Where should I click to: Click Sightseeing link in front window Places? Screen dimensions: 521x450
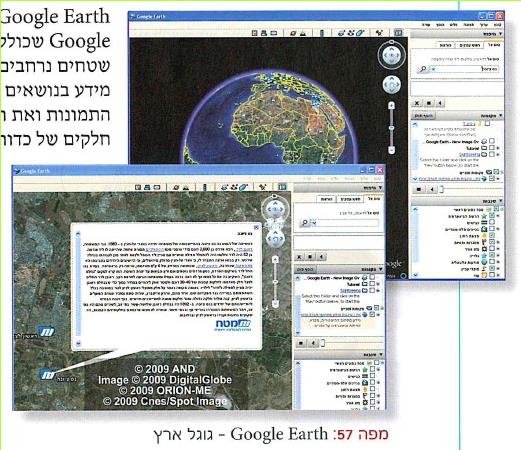pyautogui.click(x=350, y=291)
